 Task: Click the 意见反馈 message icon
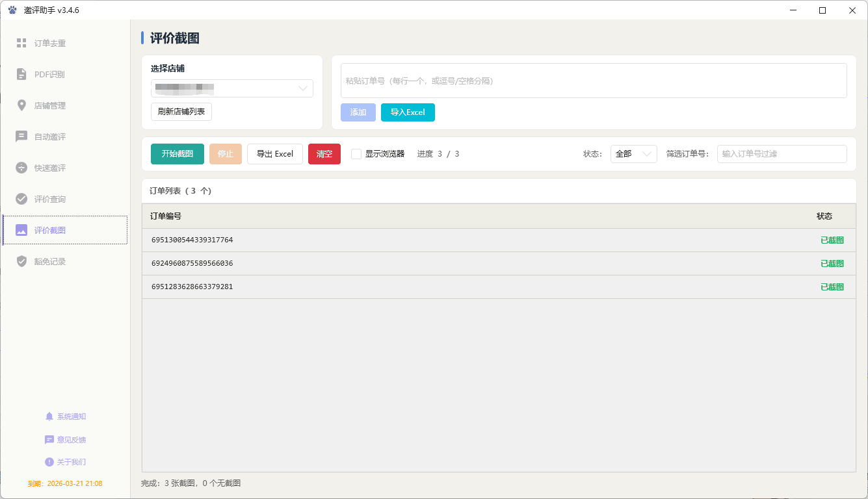point(49,440)
